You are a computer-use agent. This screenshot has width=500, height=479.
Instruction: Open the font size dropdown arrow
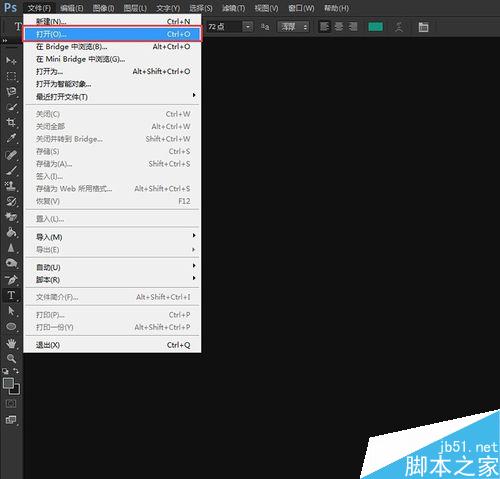[x=247, y=27]
